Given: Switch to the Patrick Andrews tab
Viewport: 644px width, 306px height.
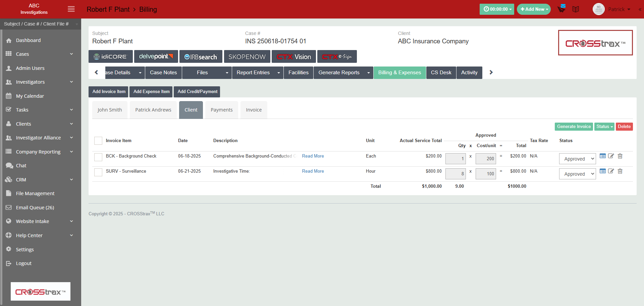Looking at the screenshot, I should coord(153,110).
